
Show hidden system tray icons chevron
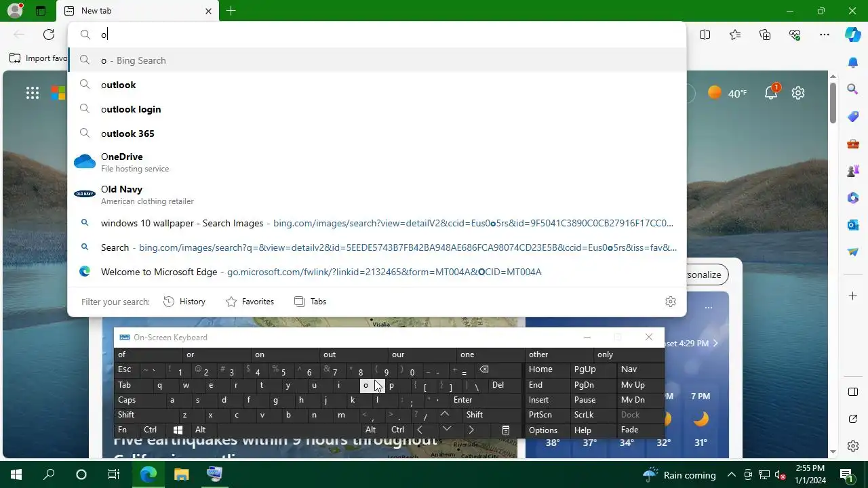coord(732,474)
